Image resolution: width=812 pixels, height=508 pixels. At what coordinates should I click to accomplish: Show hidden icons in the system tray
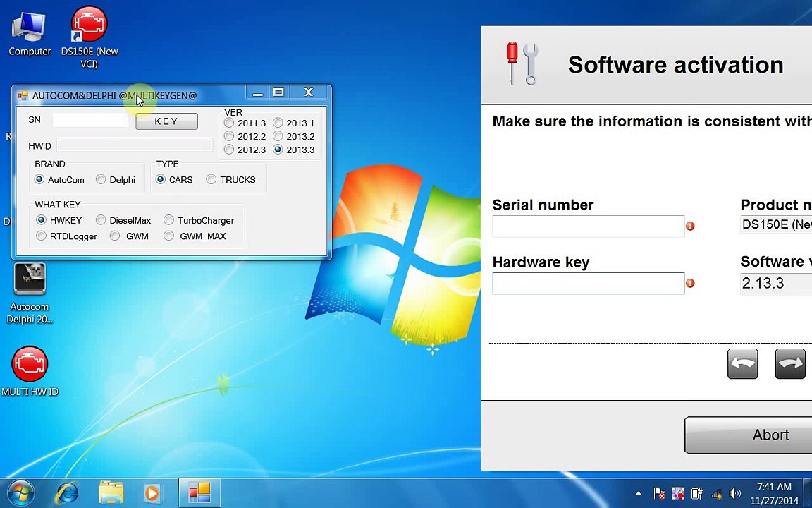pos(638,493)
